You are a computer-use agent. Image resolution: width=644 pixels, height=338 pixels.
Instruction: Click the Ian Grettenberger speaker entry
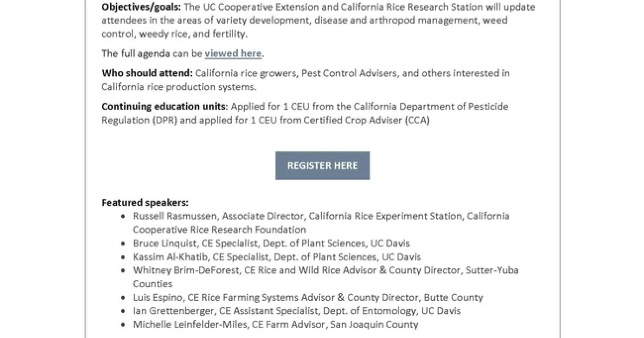[x=296, y=311]
